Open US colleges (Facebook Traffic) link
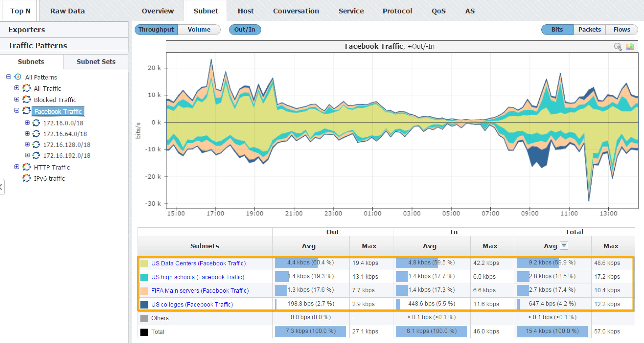This screenshot has height=343, width=644. click(192, 304)
